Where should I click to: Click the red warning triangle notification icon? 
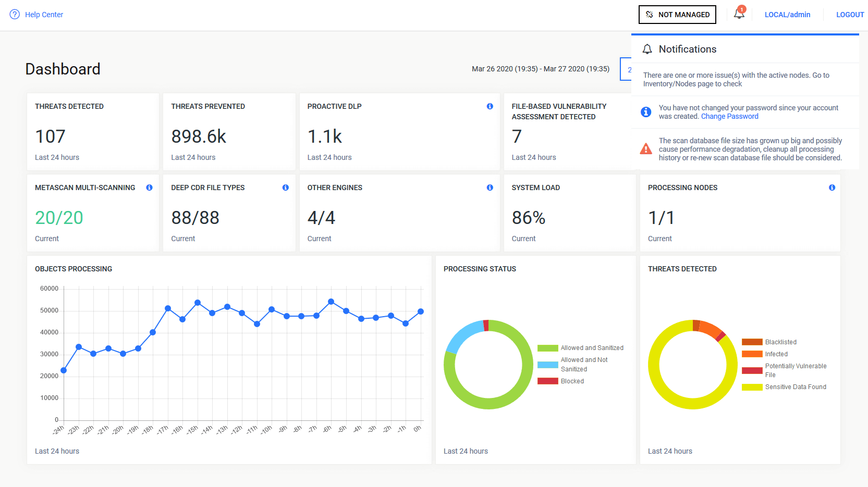tap(645, 149)
